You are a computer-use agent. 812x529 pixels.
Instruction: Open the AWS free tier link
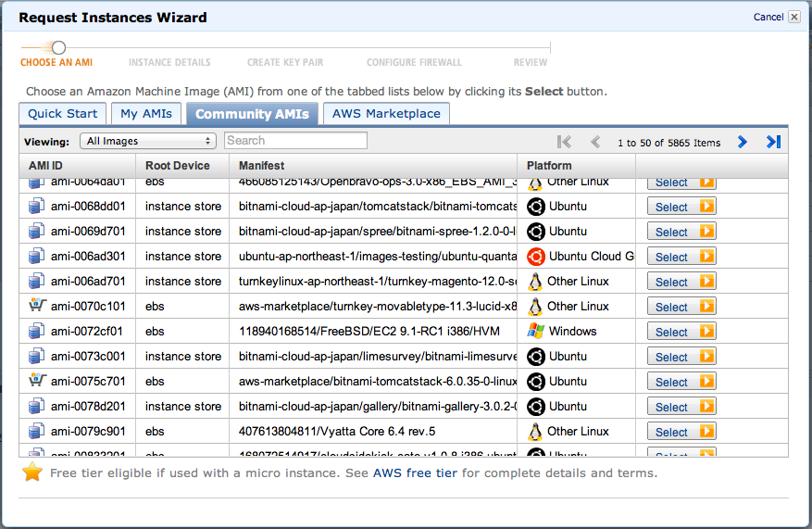[415, 473]
